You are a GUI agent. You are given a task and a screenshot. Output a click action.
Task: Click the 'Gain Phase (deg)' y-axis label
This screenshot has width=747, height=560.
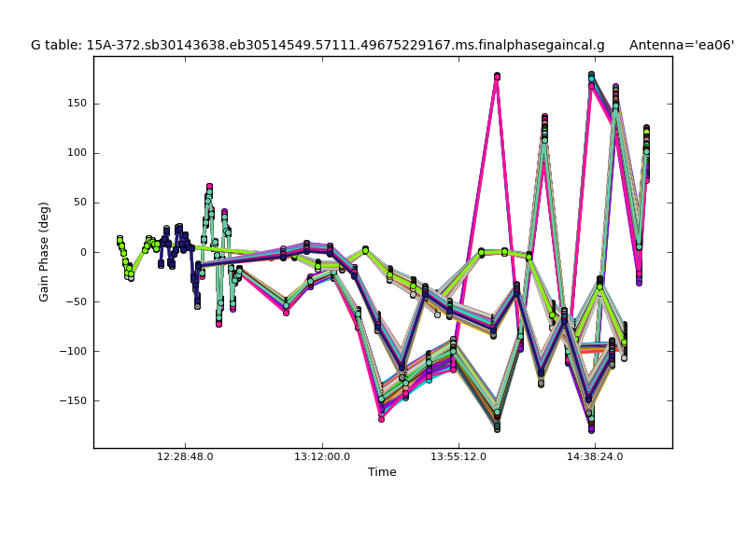pos(44,252)
